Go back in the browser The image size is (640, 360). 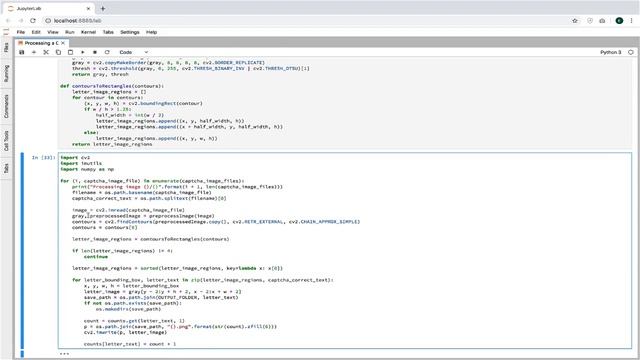[x=8, y=20]
